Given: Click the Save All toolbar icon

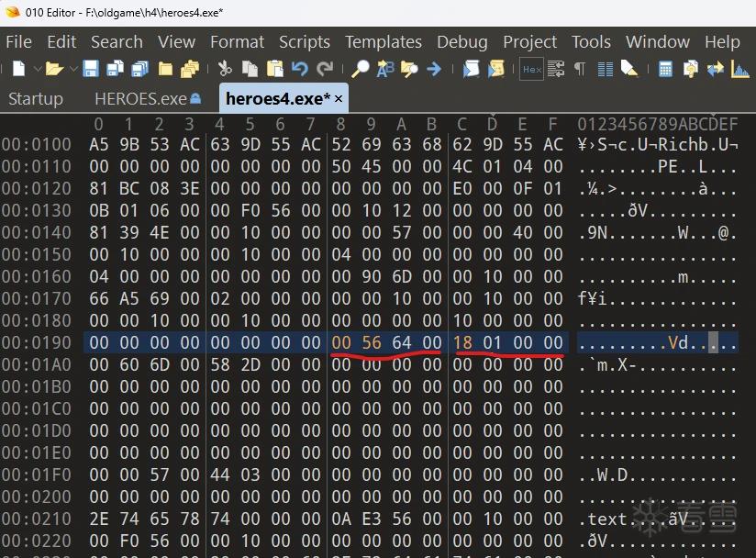Looking at the screenshot, I should click(x=140, y=69).
